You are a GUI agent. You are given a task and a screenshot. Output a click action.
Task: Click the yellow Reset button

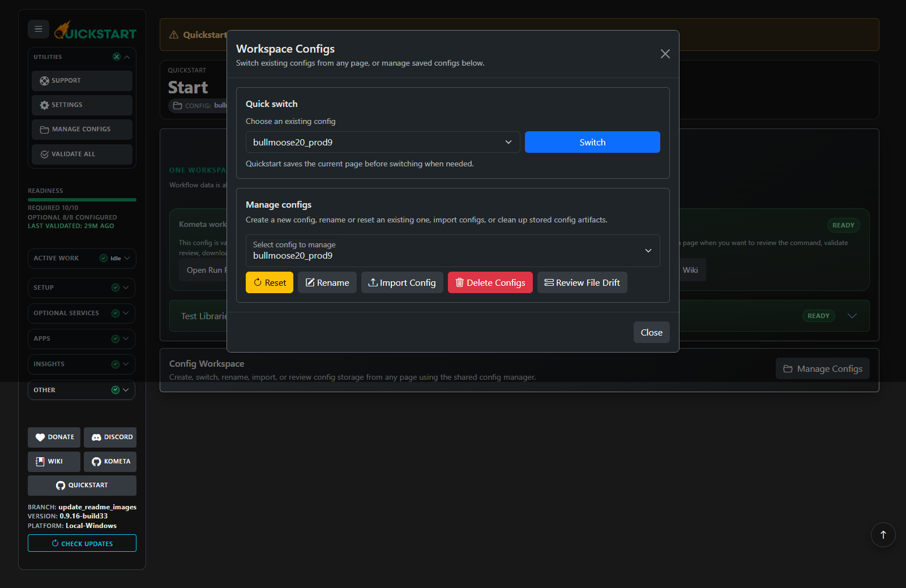coord(270,282)
